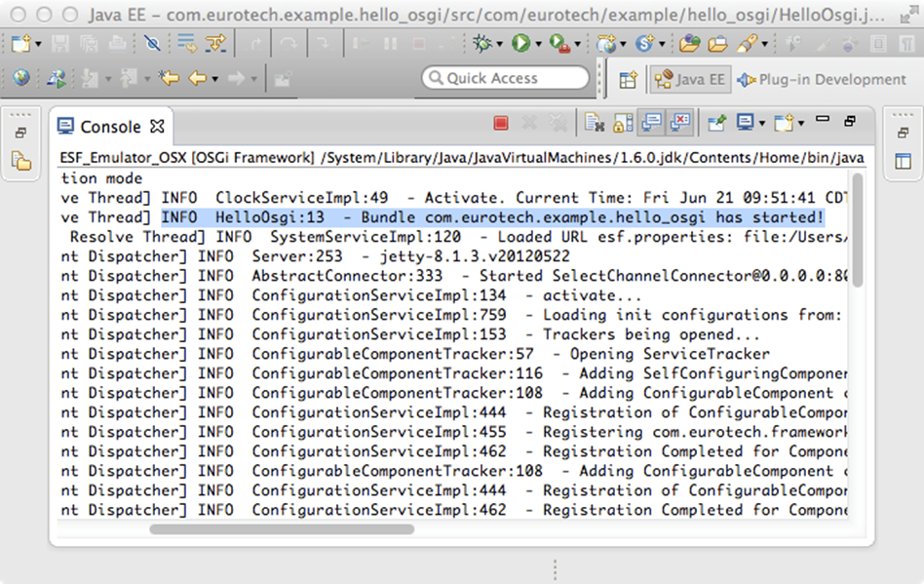Click the green Run button
Screen dimensions: 924x584
coord(520,43)
